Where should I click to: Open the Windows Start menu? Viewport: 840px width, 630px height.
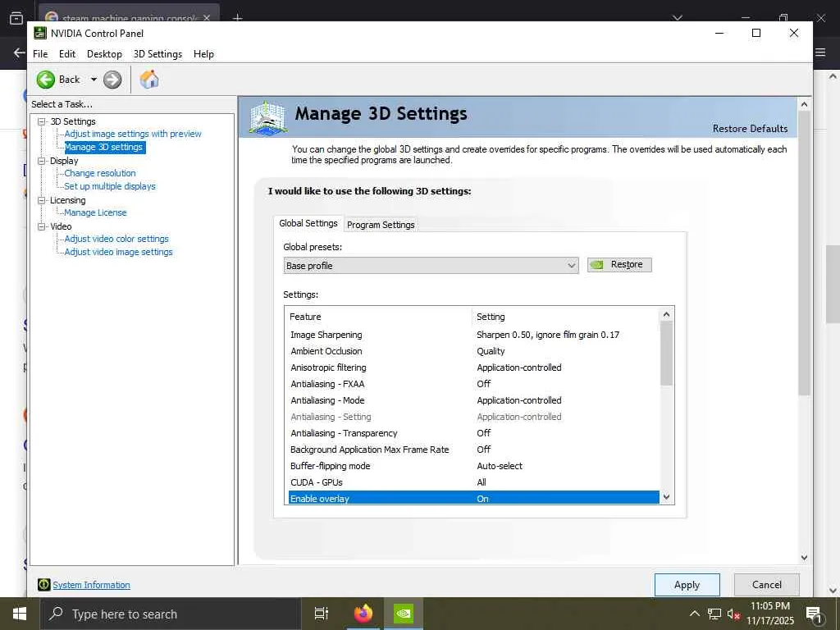click(x=20, y=614)
